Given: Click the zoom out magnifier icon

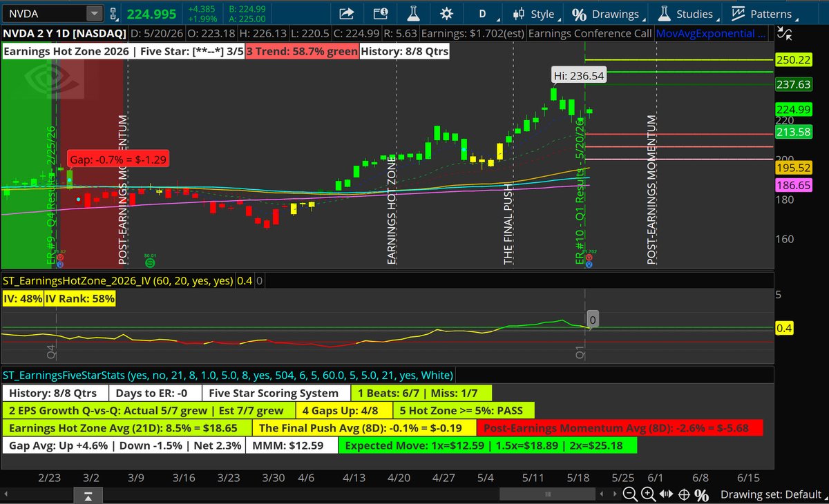Looking at the screenshot, I should coord(629,494).
